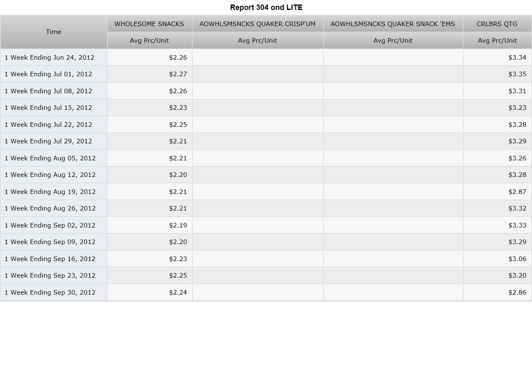Screen dimensions: 532x392
Task: Select row 1 Week Ending Sep 02, 2012
Action: 266,225
